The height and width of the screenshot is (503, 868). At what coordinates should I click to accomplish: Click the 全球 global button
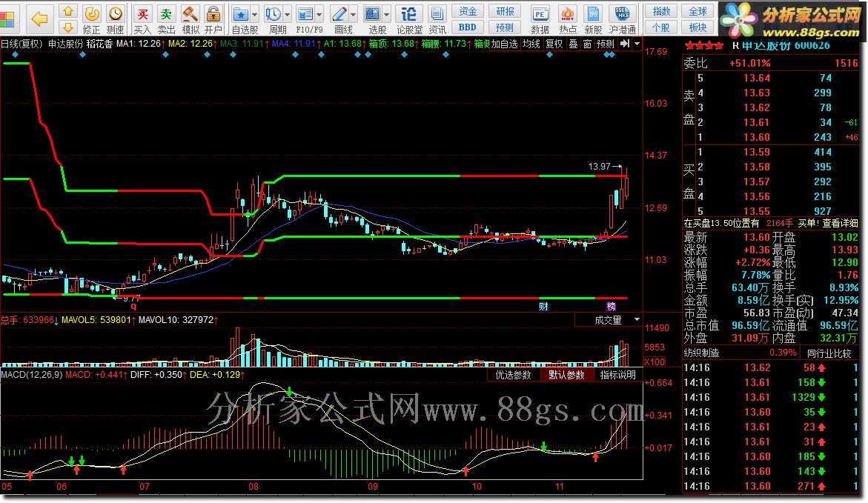tap(698, 11)
